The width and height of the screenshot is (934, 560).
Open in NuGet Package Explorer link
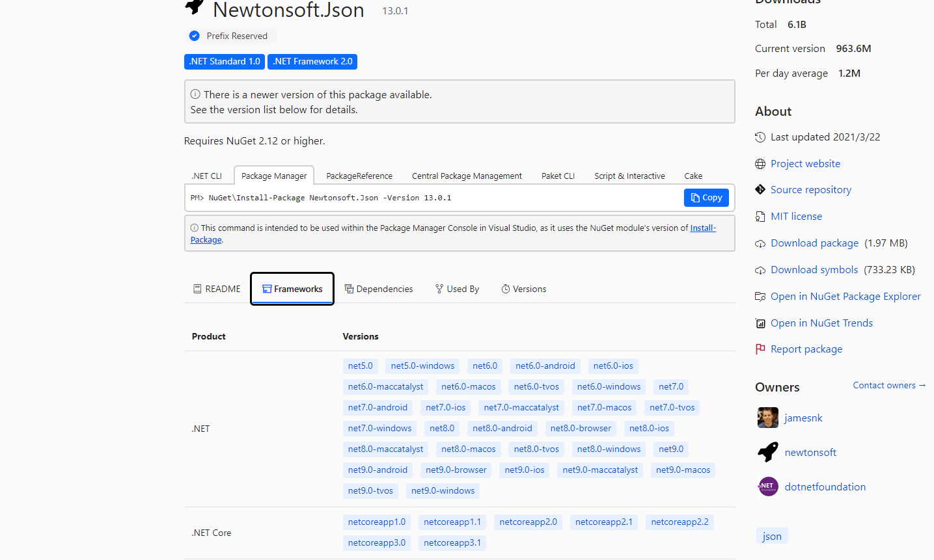click(845, 297)
